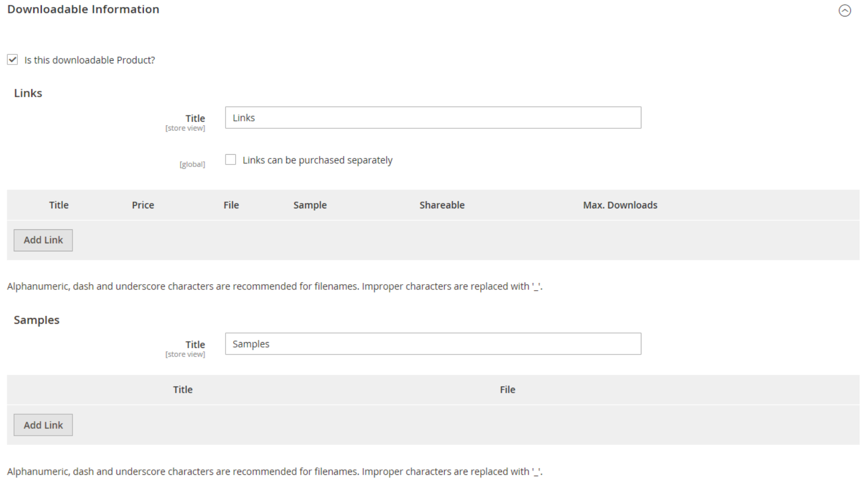Click the Links subsection heading
Image resolution: width=868 pixels, height=485 pixels.
point(28,93)
